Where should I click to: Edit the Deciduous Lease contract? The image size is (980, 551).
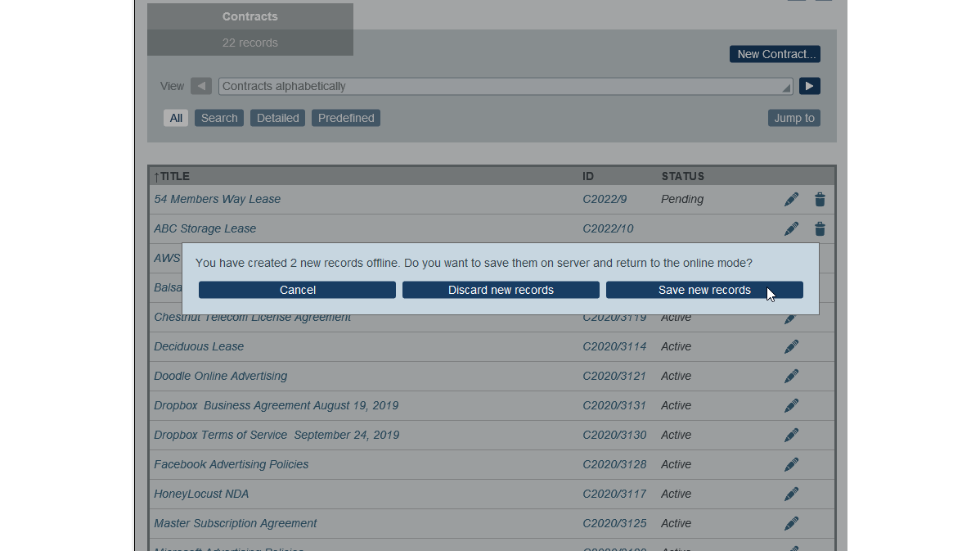pyautogui.click(x=791, y=347)
